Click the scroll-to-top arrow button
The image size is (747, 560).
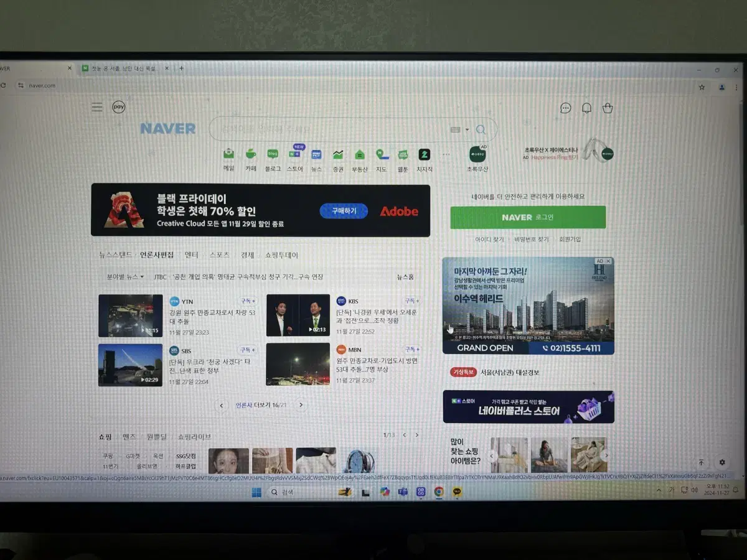click(701, 462)
